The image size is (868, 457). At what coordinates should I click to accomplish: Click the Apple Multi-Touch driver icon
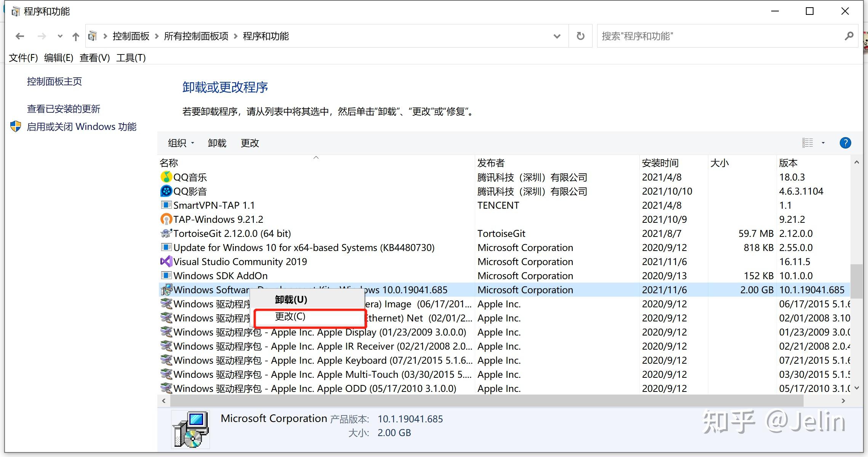(x=166, y=374)
